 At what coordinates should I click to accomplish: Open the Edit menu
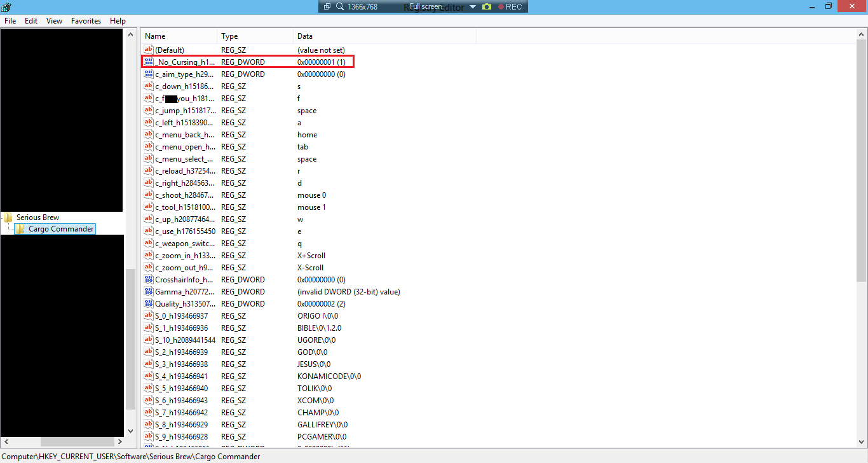click(x=31, y=21)
